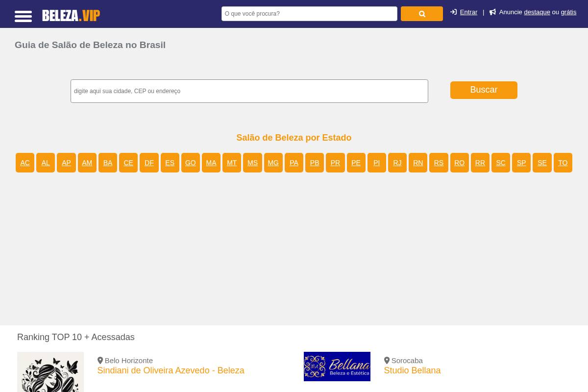Viewport: 588px width, 392px height.
Task: Open Sindiani de Oliveira Azevedo - Beleza listing
Action: 171,370
